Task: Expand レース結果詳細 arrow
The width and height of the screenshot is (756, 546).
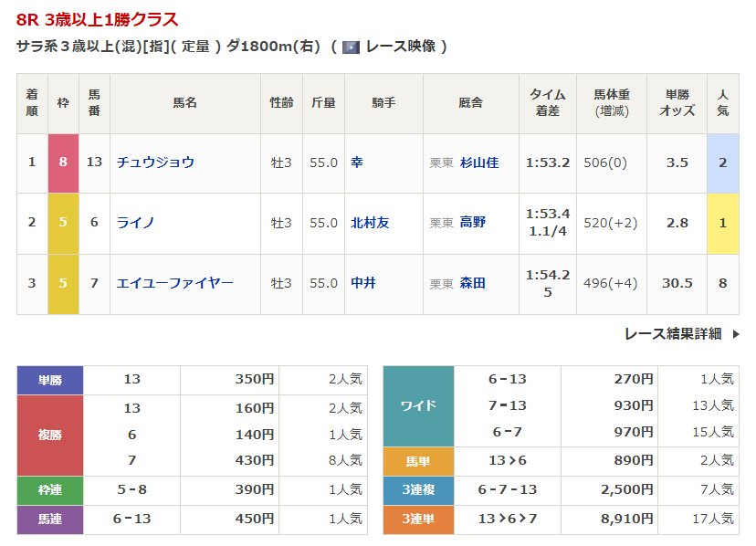Action: [736, 334]
